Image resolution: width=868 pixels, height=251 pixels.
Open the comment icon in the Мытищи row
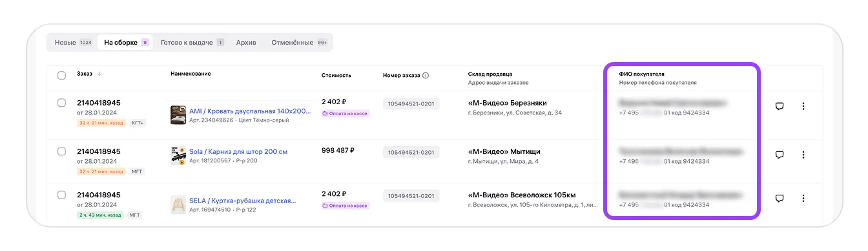click(x=779, y=155)
